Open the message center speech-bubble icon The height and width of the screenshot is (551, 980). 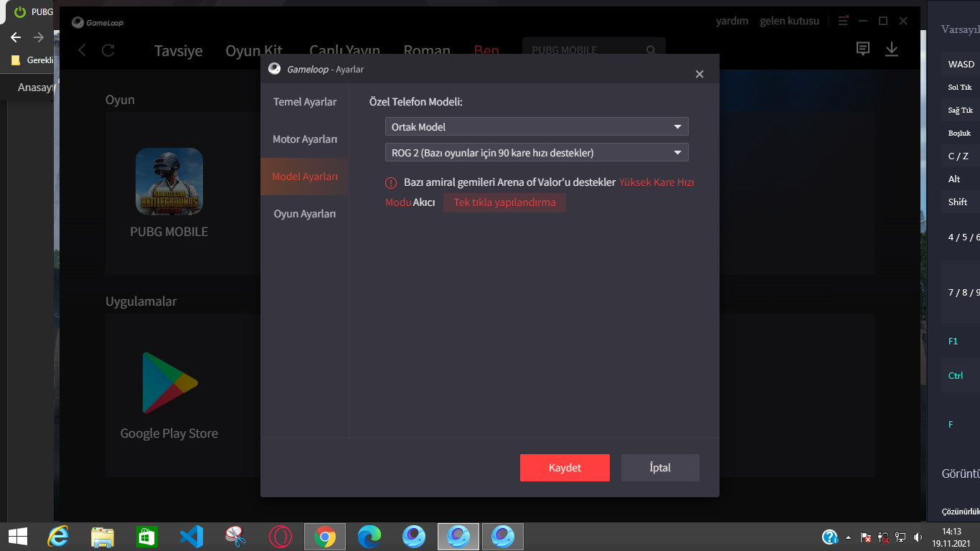click(x=863, y=49)
